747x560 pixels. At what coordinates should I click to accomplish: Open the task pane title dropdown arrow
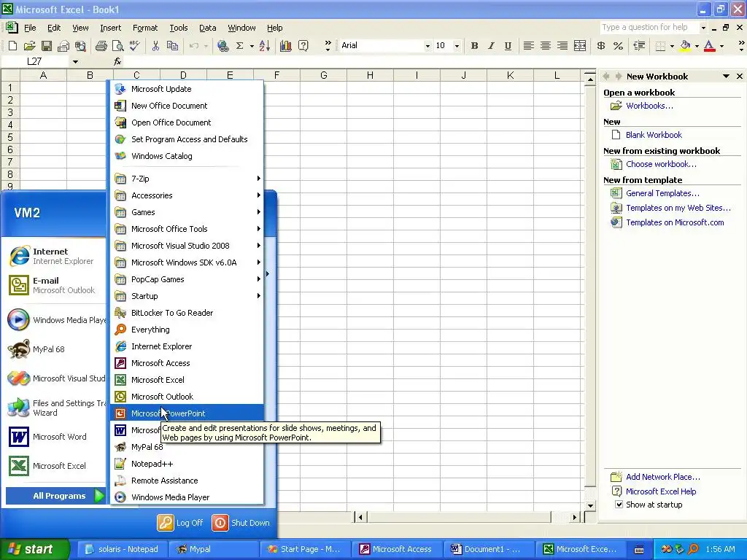tap(726, 76)
